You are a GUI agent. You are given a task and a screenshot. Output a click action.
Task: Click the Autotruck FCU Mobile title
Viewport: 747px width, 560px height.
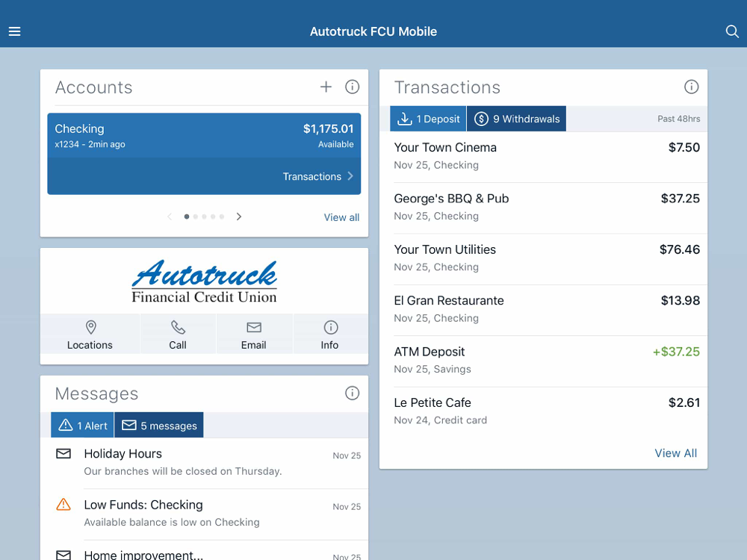pyautogui.click(x=373, y=31)
